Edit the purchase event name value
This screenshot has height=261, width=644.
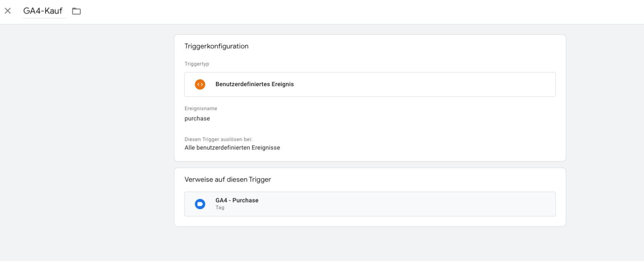click(x=197, y=119)
